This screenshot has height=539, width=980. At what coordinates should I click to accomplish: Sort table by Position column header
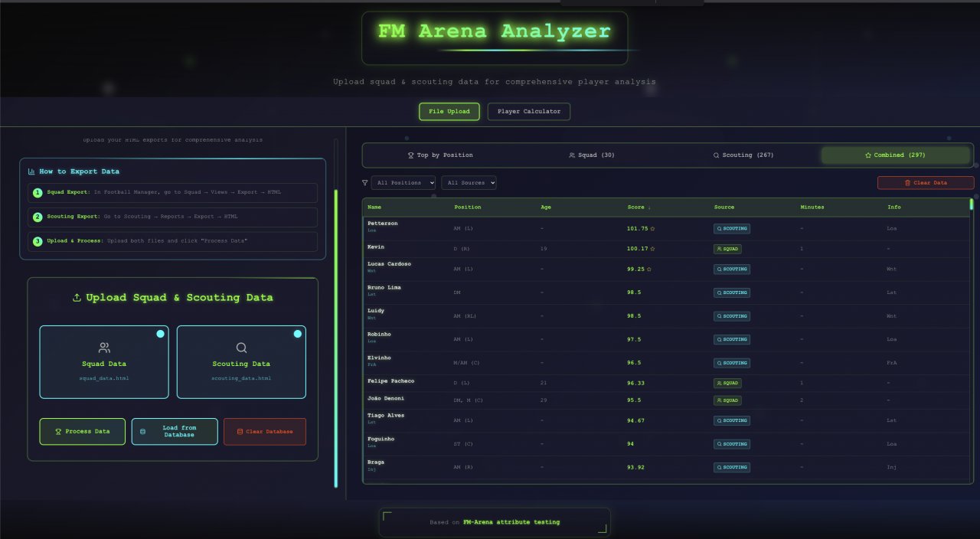(468, 207)
